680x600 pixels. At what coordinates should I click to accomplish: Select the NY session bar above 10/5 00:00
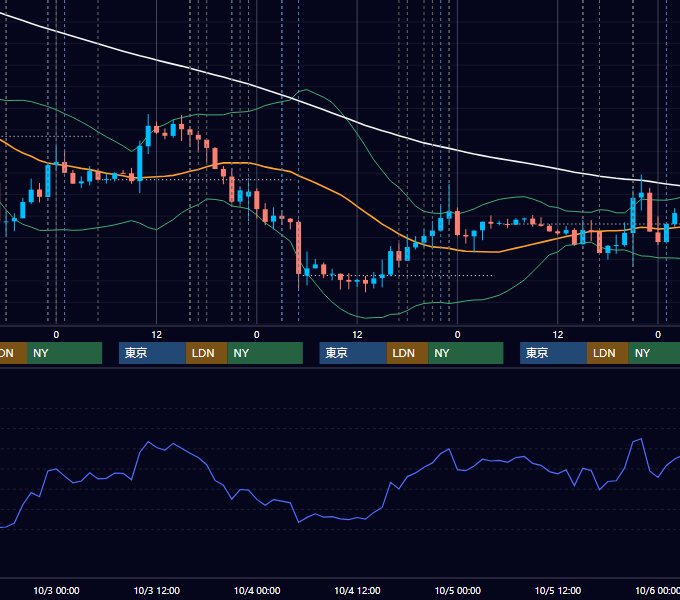(466, 353)
